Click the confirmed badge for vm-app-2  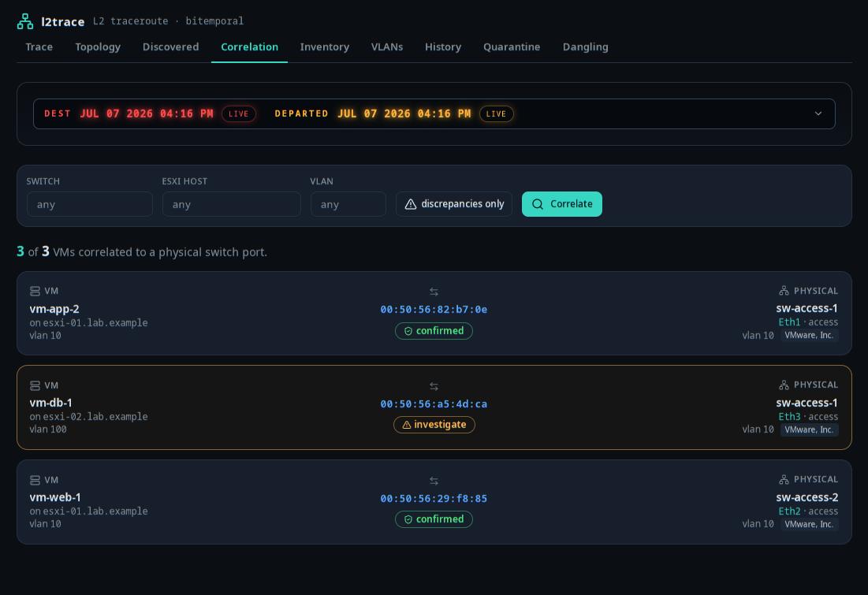(x=434, y=331)
